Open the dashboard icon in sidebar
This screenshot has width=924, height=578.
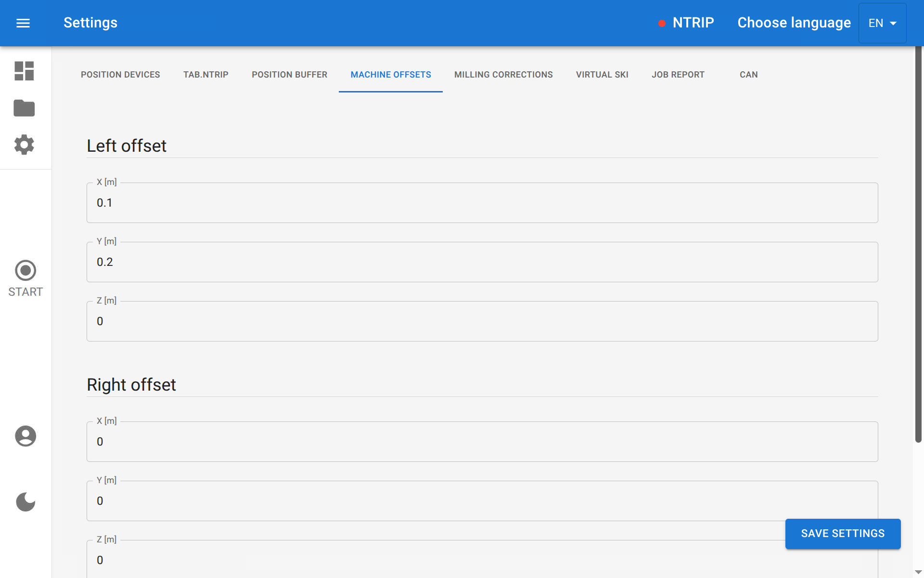(24, 71)
